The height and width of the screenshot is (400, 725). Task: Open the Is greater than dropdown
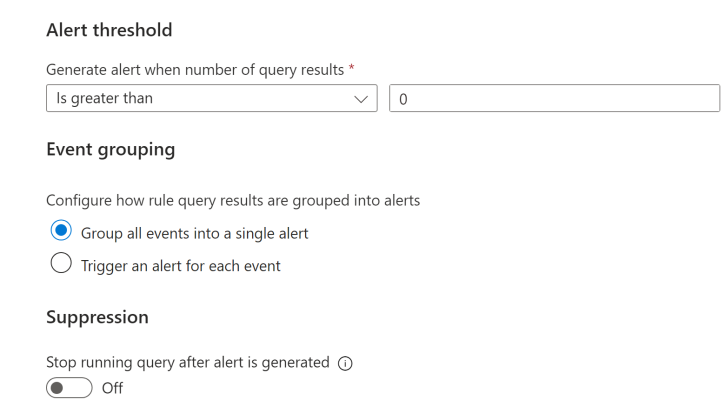pyautogui.click(x=211, y=98)
